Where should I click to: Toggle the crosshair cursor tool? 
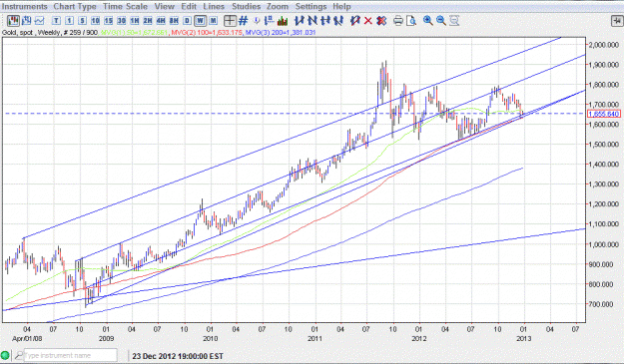(230, 21)
